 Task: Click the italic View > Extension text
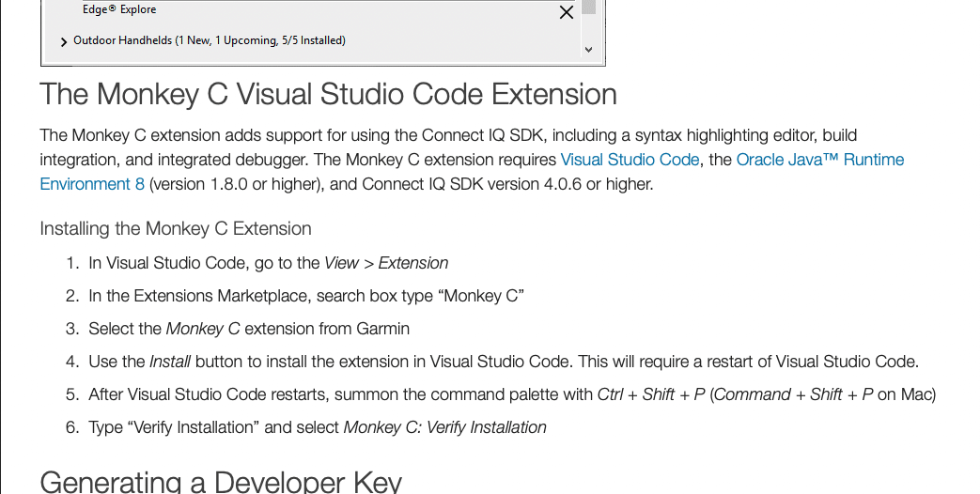[386, 263]
